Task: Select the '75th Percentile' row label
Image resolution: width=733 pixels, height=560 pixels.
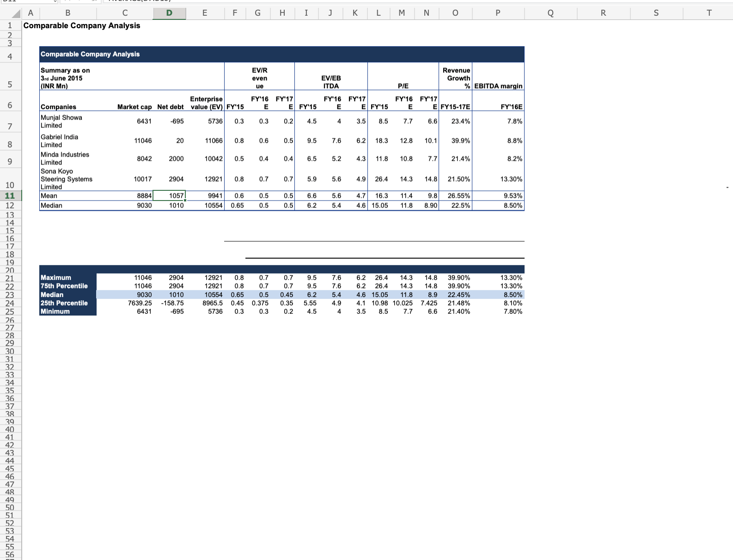Action: coord(64,286)
